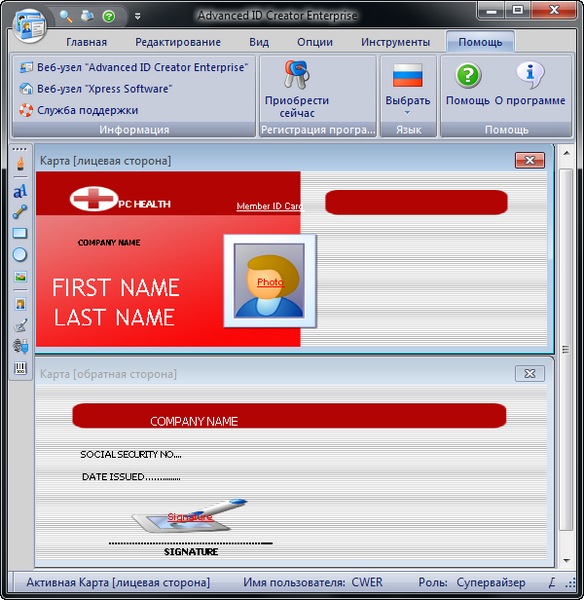Click the lifebuoy Служба поддержки icon
The height and width of the screenshot is (600, 584).
coord(26,110)
